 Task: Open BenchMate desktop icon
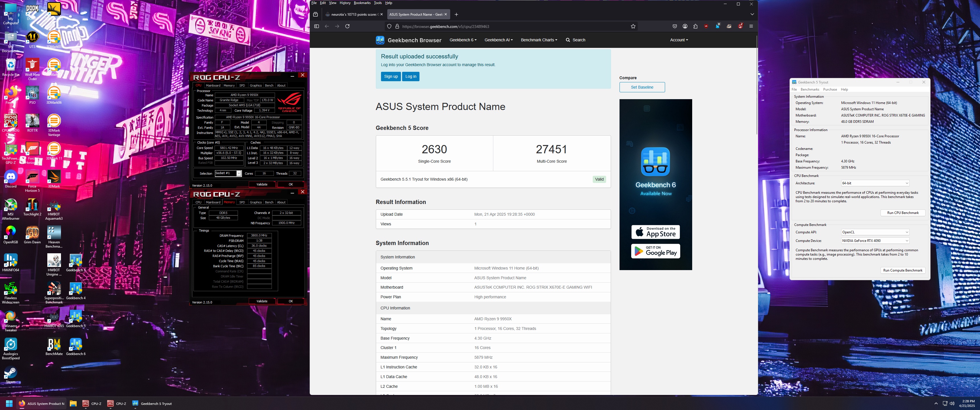(x=54, y=346)
